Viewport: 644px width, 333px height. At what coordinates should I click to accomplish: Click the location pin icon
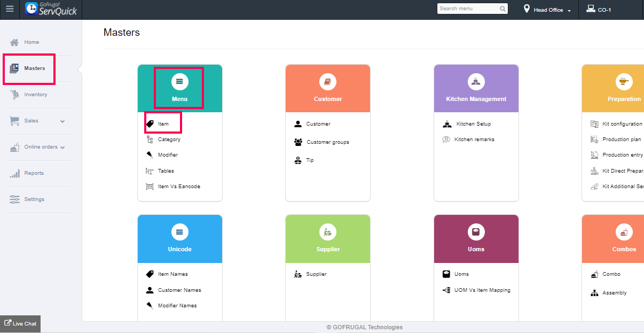coord(527,9)
